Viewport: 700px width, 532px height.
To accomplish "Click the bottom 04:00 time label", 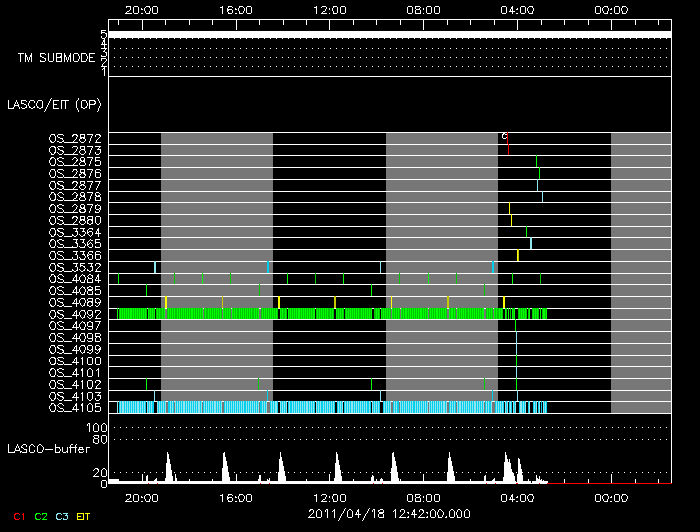I will coord(517,498).
